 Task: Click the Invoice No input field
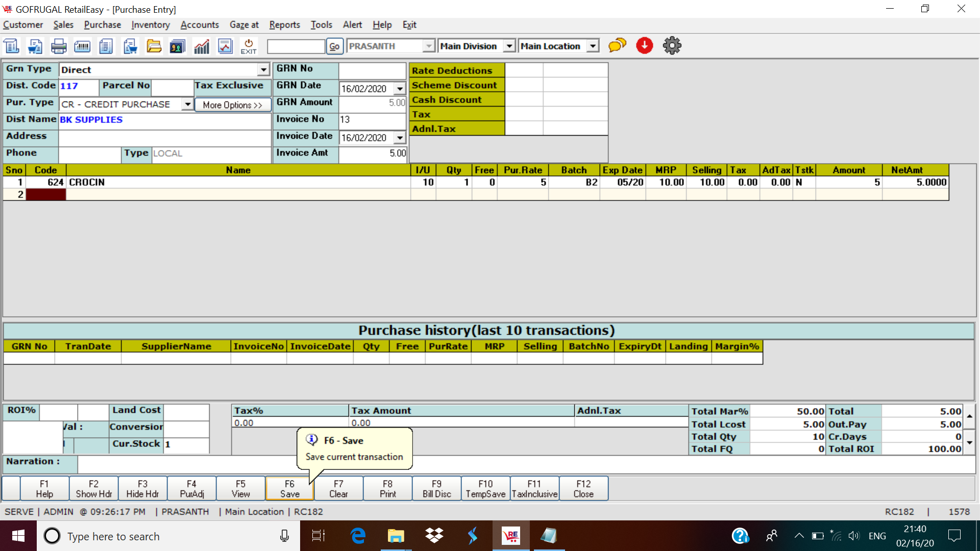point(372,120)
